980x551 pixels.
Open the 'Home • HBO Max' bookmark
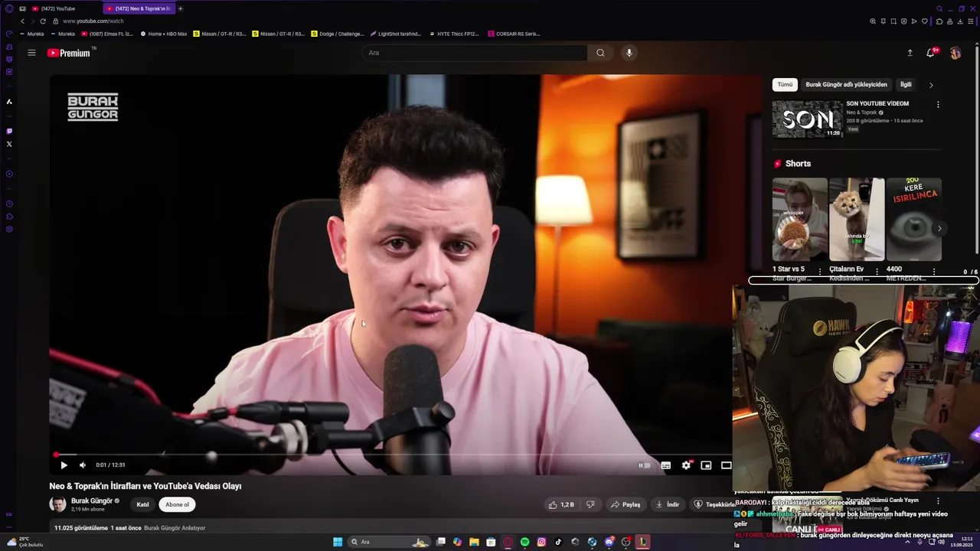(x=164, y=34)
